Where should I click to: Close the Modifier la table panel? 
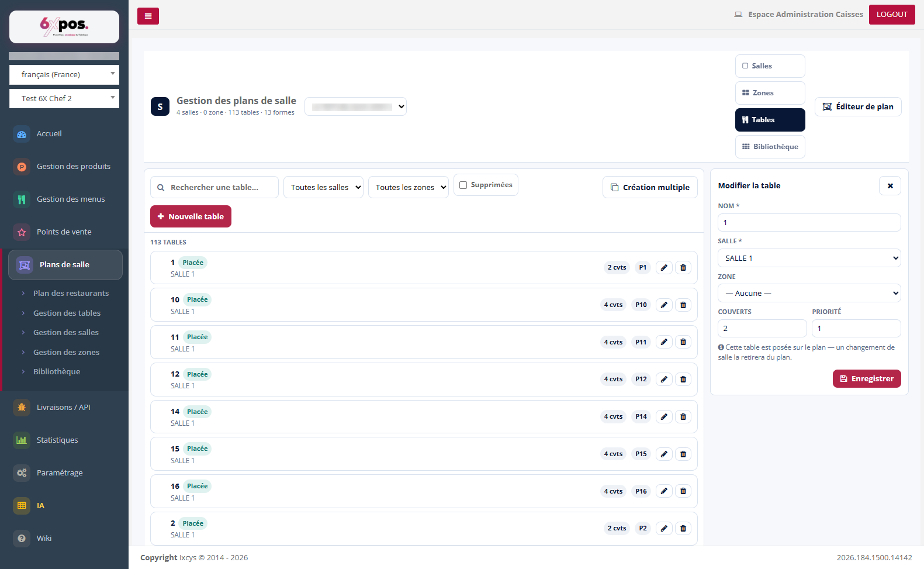890,185
